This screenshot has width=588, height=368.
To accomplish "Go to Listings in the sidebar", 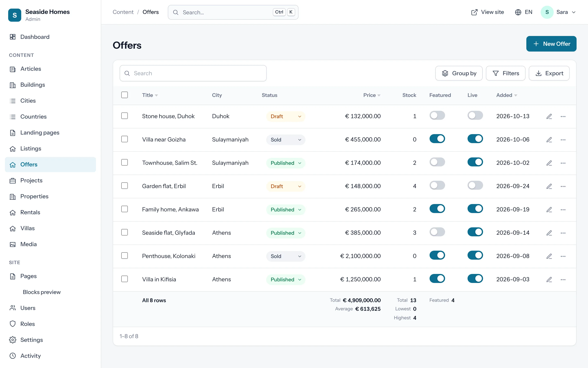I will pos(51,148).
